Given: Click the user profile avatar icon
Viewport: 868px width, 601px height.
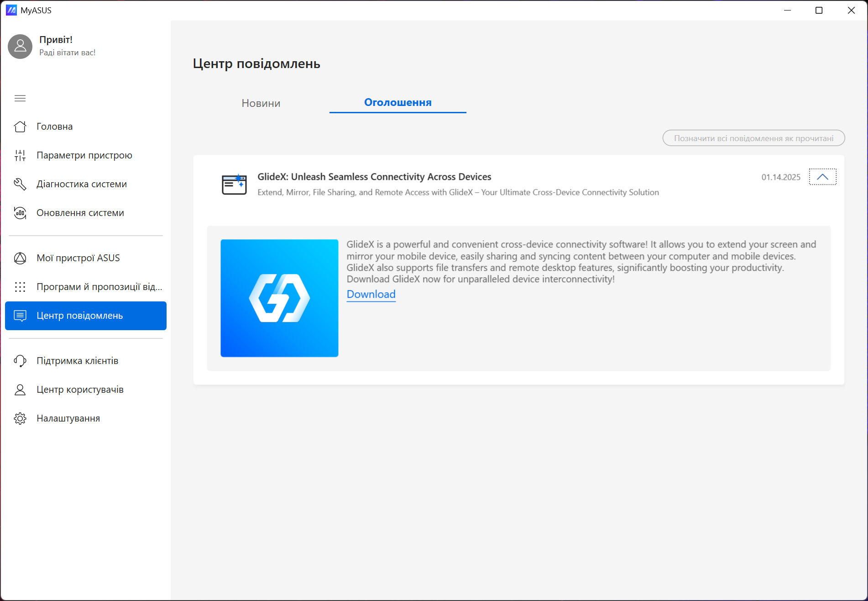Looking at the screenshot, I should point(20,46).
